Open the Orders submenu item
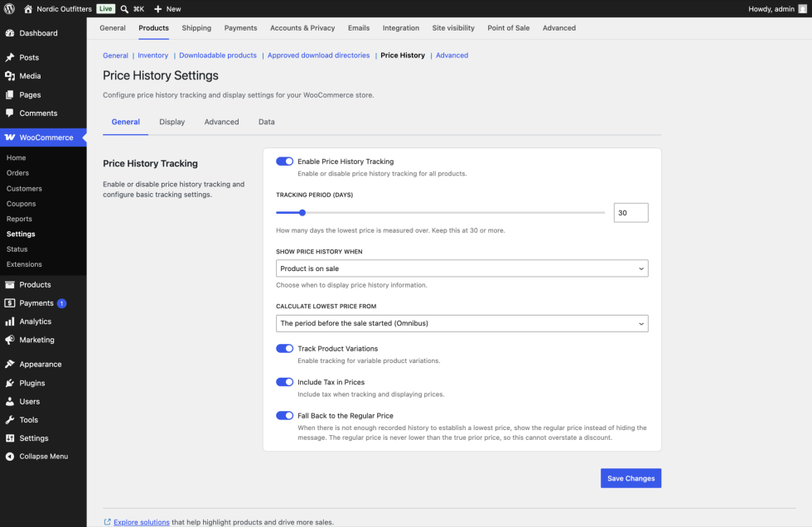812x527 pixels. point(17,173)
